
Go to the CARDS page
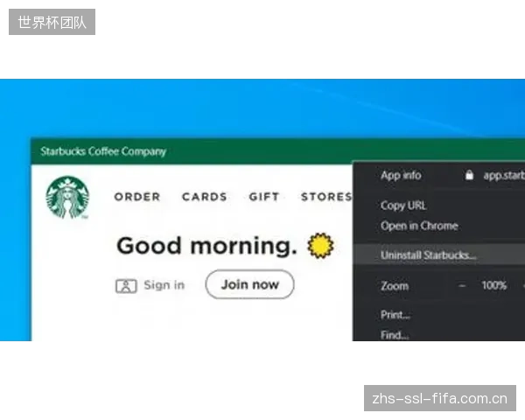point(205,197)
